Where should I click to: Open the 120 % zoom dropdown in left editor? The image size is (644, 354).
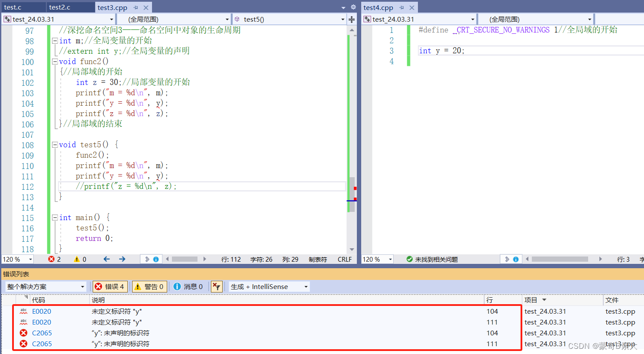(18, 259)
